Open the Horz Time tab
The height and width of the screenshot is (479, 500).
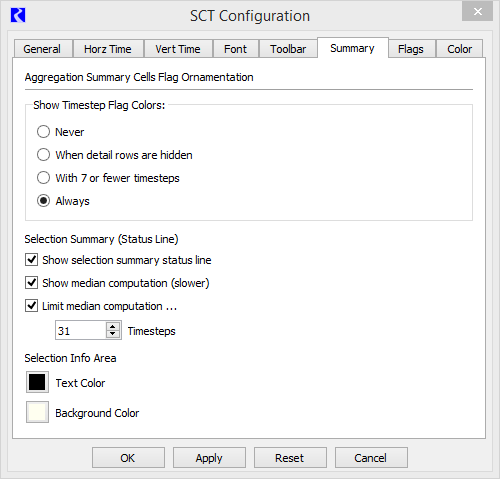[x=108, y=49]
